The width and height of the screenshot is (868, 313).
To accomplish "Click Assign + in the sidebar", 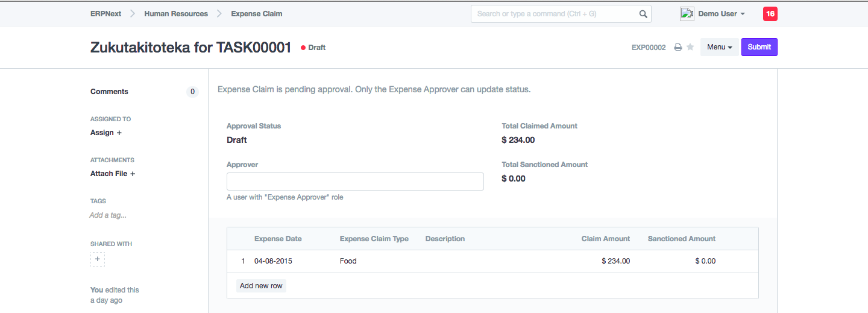I will [106, 133].
